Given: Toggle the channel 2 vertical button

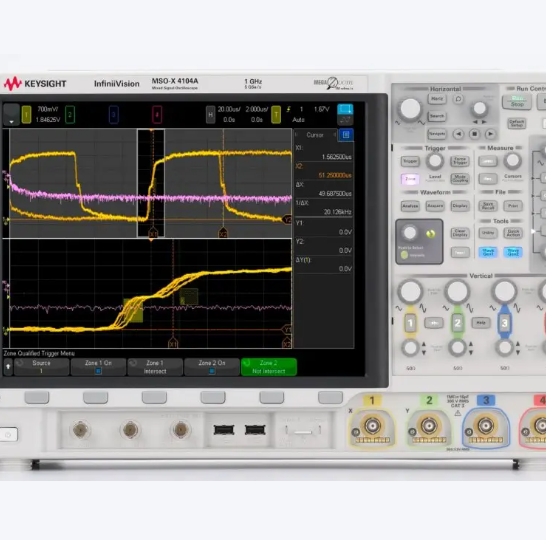Looking at the screenshot, I should (x=457, y=323).
